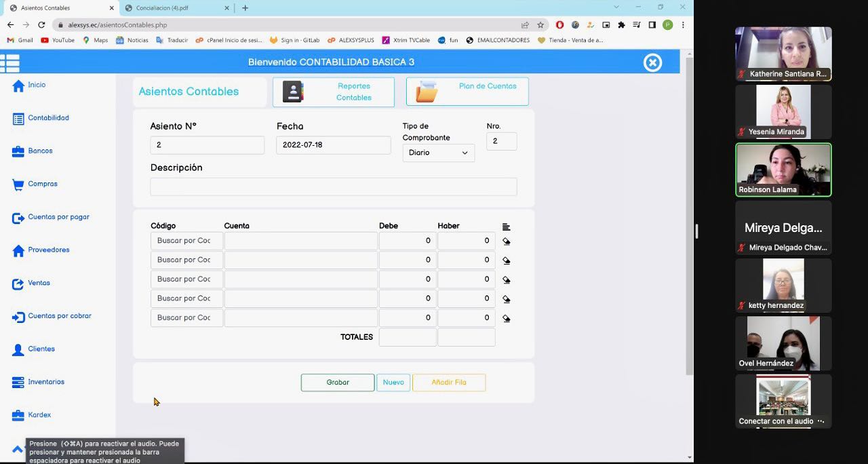Viewport: 868px width, 464px height.
Task: Open more options on Conectar con el audio tile
Action: [821, 421]
